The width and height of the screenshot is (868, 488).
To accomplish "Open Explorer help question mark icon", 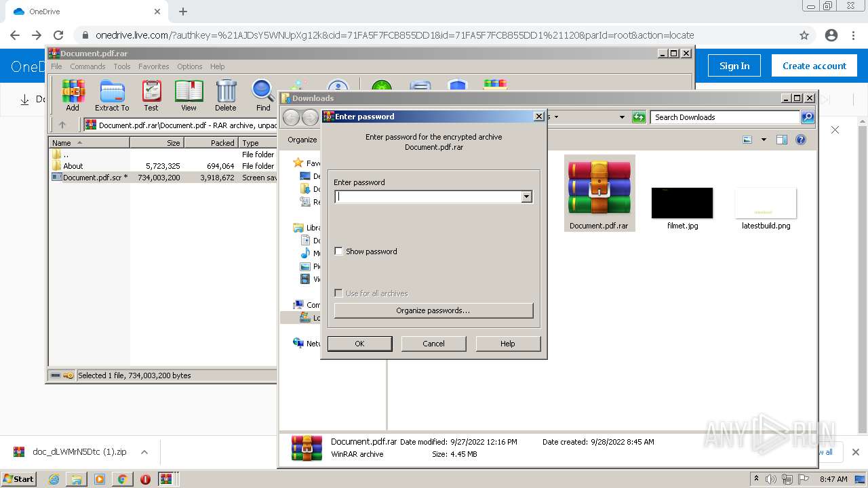I will (x=801, y=140).
